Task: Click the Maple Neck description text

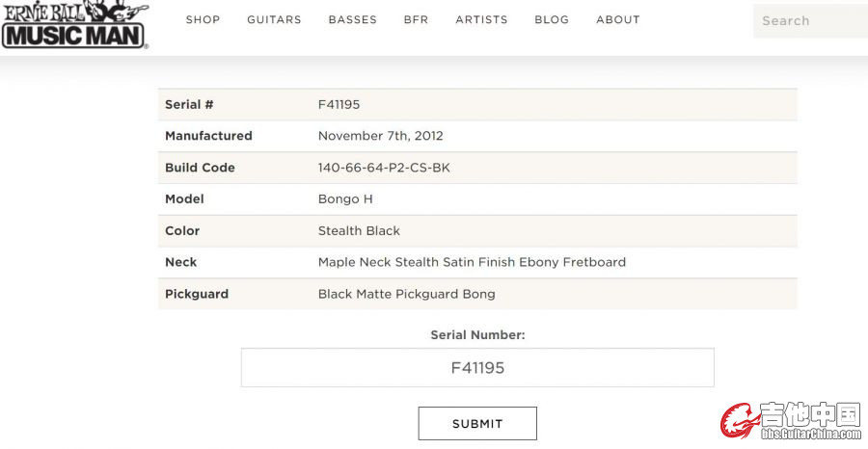Action: point(472,262)
